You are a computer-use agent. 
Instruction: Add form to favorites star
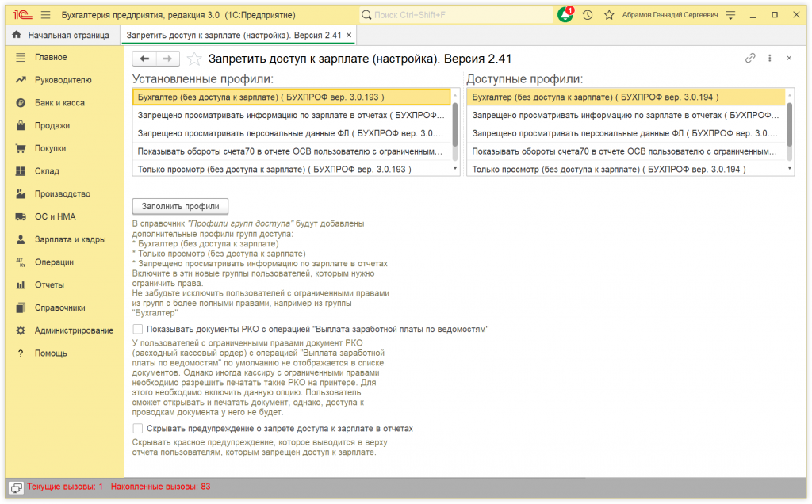pos(193,59)
